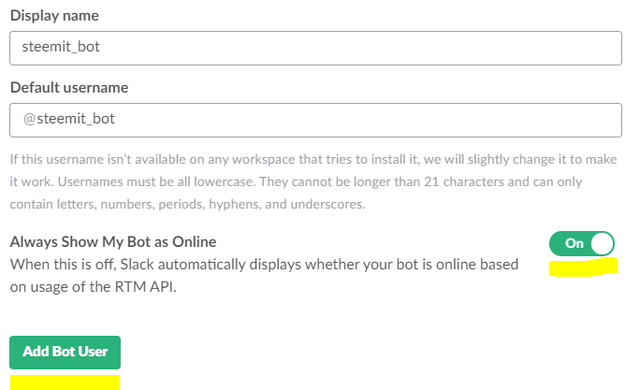The width and height of the screenshot is (640, 390).
Task: Click the yellow highlight under Add Bot User
Action: (65, 383)
